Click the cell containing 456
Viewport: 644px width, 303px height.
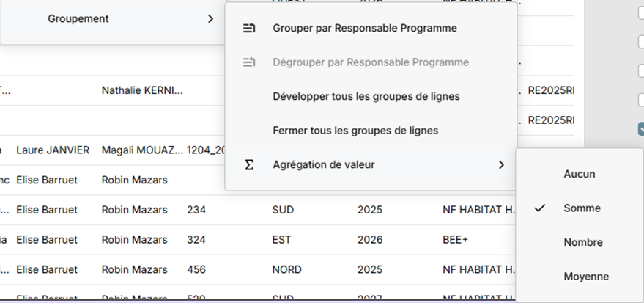click(196, 270)
